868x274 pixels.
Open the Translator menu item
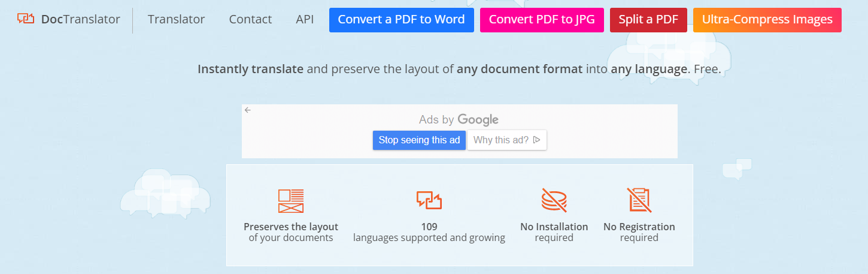[x=176, y=19]
